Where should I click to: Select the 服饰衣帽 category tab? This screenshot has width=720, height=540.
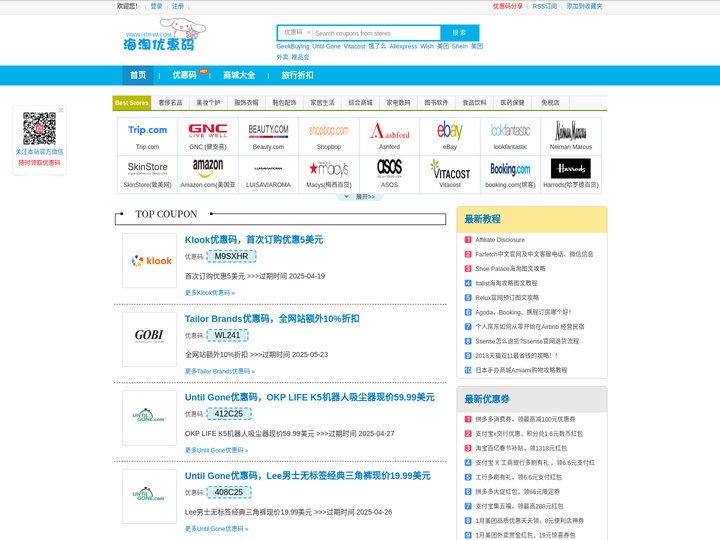pyautogui.click(x=247, y=103)
